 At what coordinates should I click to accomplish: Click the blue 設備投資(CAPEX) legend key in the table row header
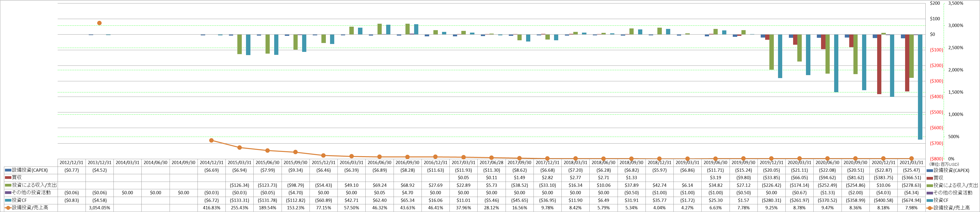coord(8,170)
